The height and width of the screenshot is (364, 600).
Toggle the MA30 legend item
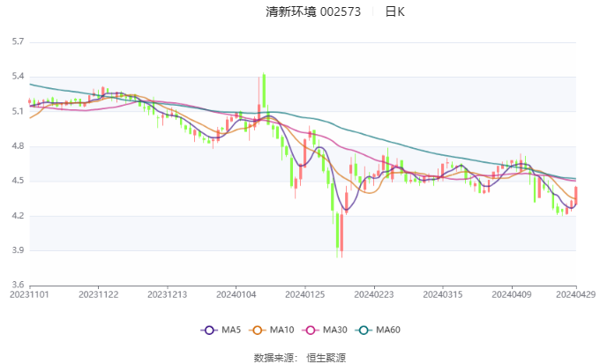pyautogui.click(x=325, y=330)
